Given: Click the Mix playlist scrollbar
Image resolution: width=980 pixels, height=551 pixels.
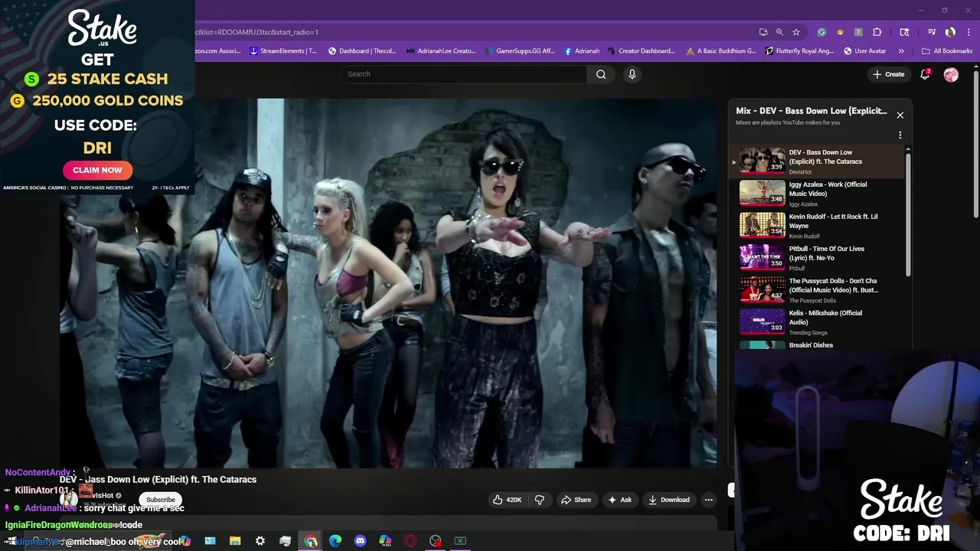Looking at the screenshot, I should coord(909,214).
